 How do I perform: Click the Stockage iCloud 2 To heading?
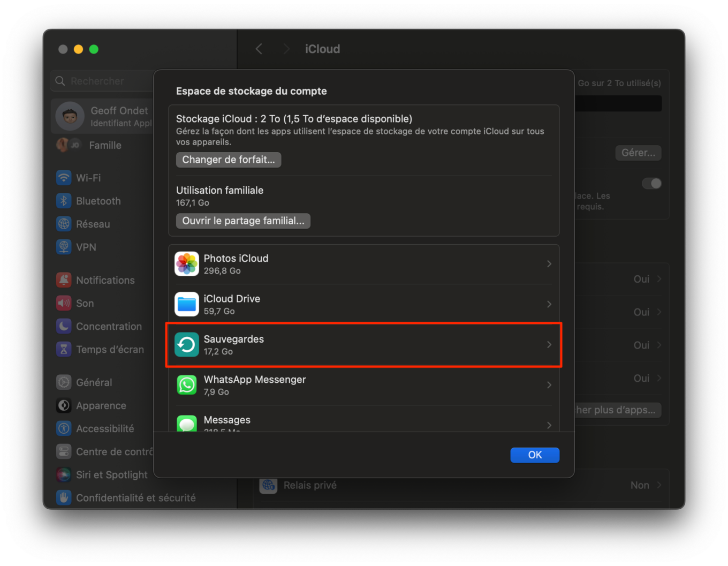[x=294, y=119]
